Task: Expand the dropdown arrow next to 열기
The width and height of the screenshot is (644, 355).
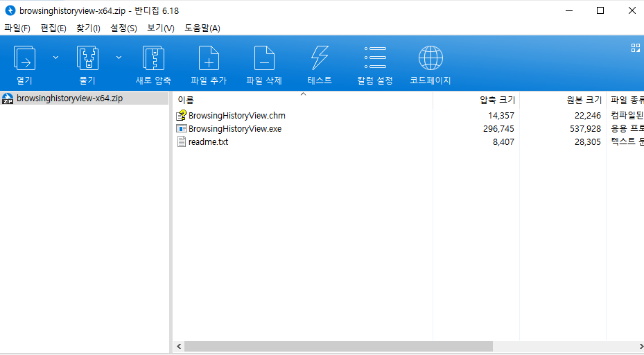Action: [x=56, y=58]
